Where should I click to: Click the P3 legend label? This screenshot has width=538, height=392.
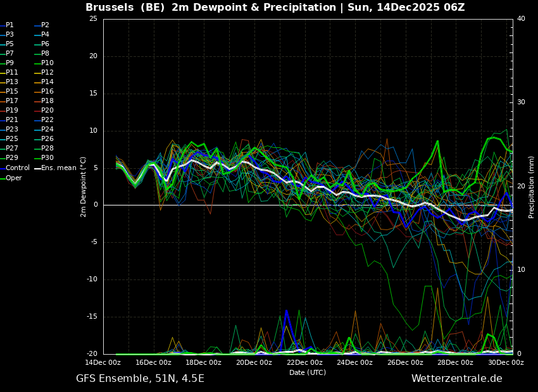point(9,35)
